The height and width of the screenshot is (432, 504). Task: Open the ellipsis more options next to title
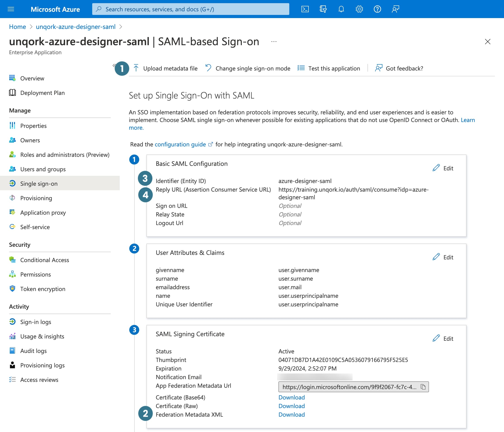click(x=274, y=42)
